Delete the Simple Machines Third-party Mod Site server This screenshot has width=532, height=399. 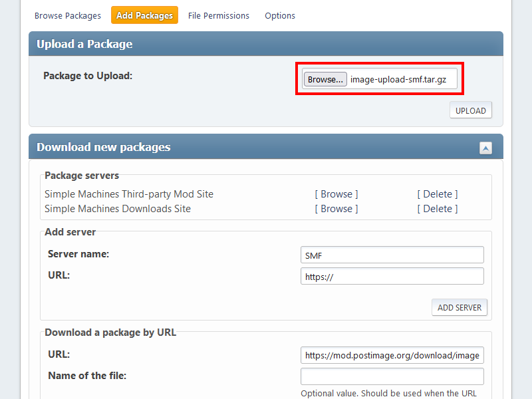coord(437,194)
